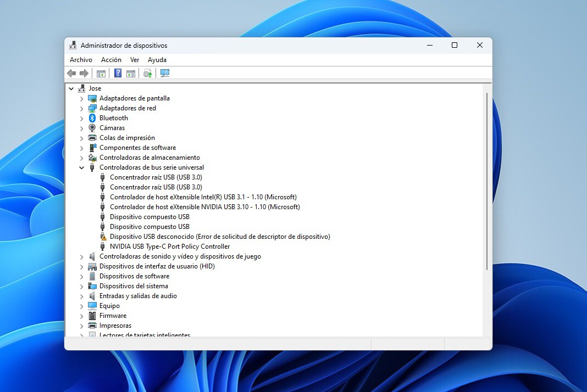Open Help via the question mark icon
This screenshot has width=587, height=392.
click(118, 73)
